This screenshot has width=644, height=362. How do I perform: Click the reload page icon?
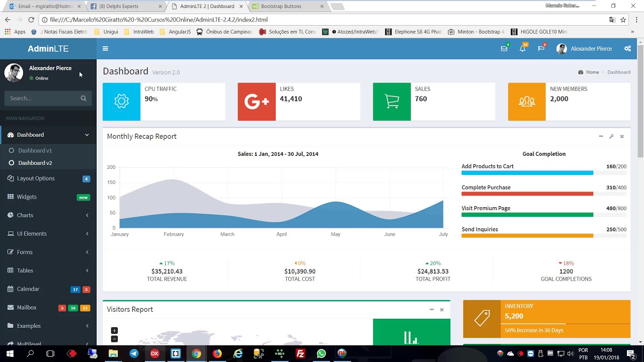pyautogui.click(x=31, y=20)
